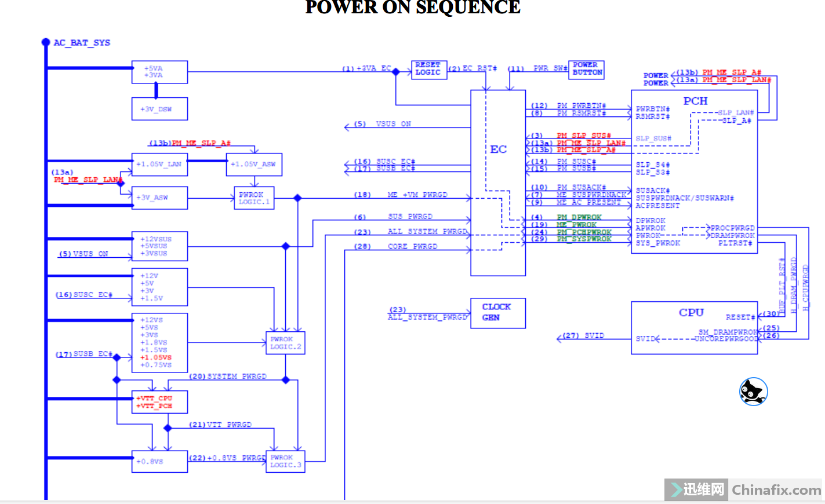Select SLP_S4# inside the PCH block
The width and height of the screenshot is (825, 504).
click(x=653, y=165)
